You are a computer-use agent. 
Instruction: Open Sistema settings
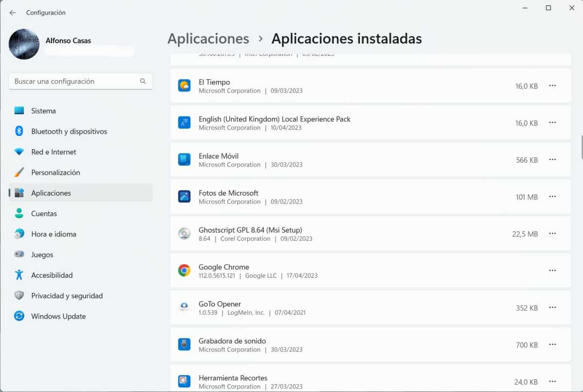point(81,111)
